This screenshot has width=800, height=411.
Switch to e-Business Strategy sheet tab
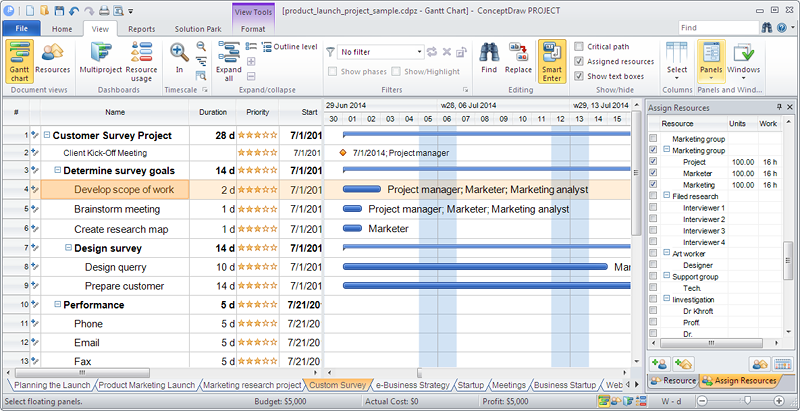(x=412, y=385)
